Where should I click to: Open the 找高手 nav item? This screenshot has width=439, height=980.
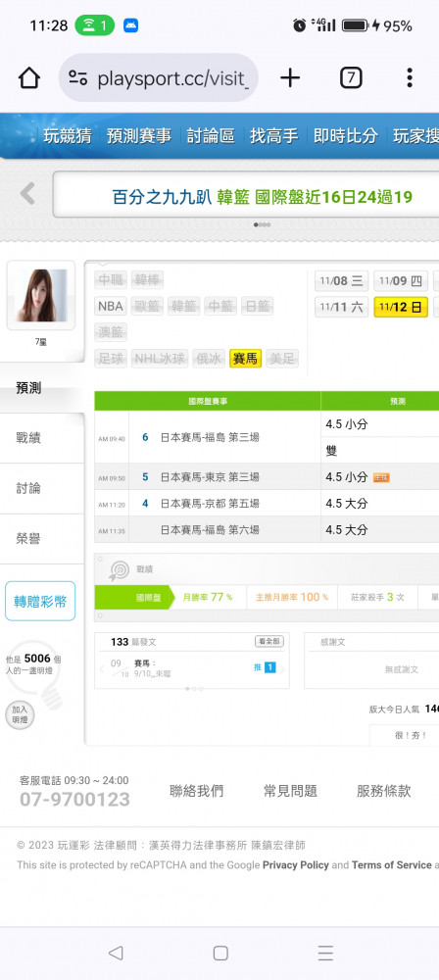pos(274,135)
